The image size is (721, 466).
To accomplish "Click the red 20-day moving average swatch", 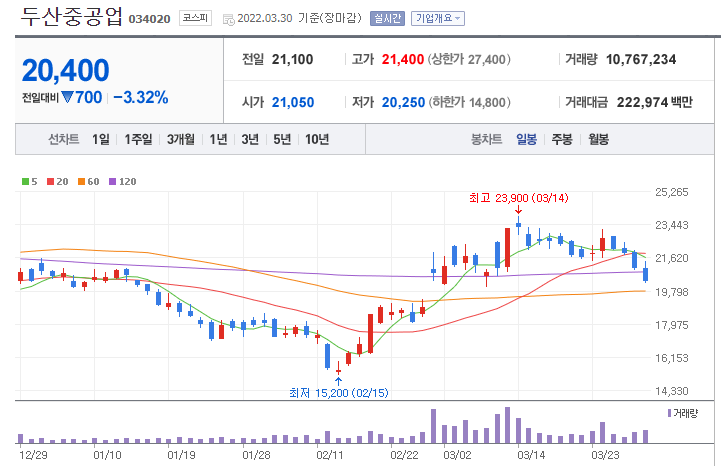I will click(x=51, y=181).
